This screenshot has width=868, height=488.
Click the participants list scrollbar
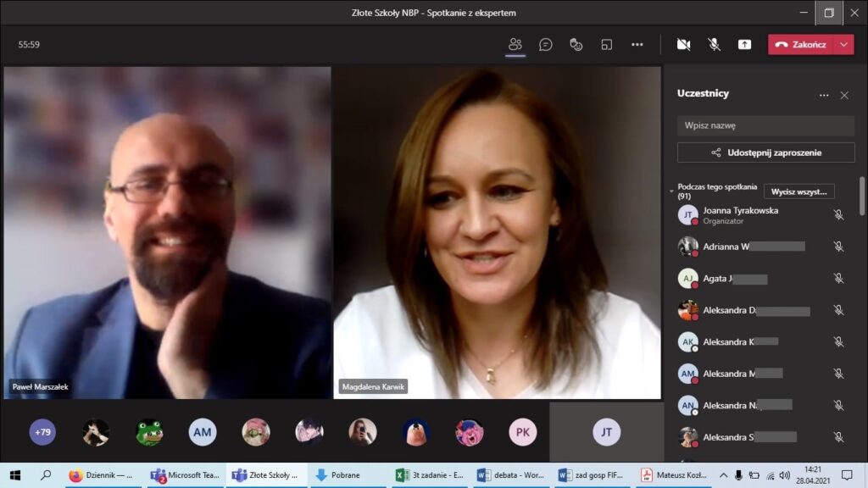tap(862, 196)
